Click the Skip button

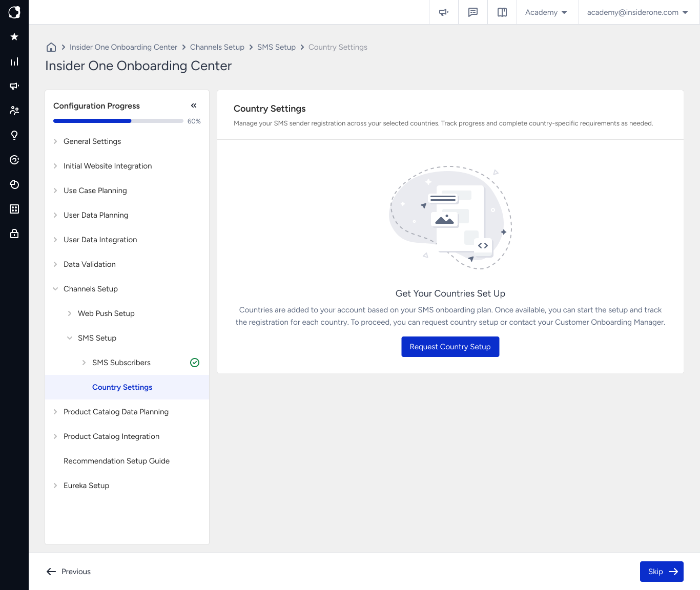[662, 572]
